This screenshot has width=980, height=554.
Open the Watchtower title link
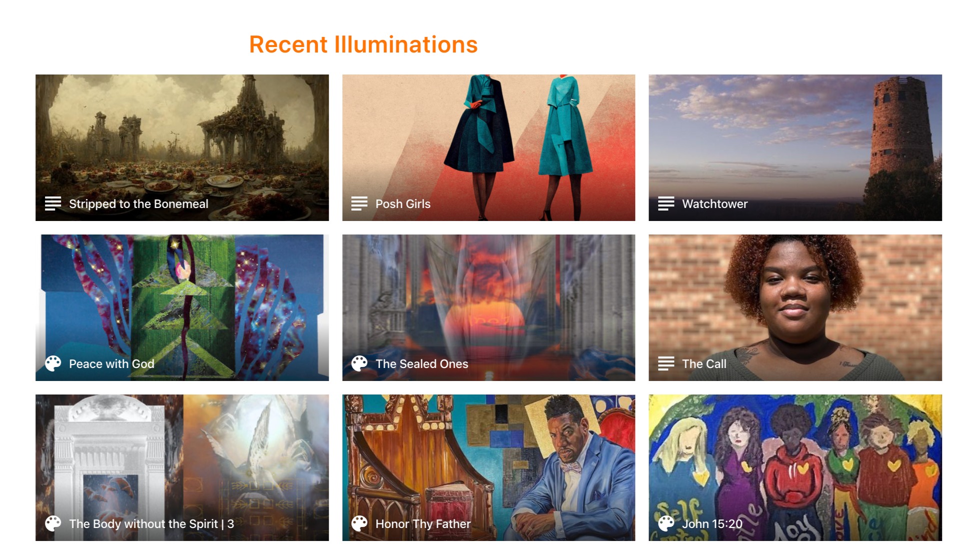(715, 204)
